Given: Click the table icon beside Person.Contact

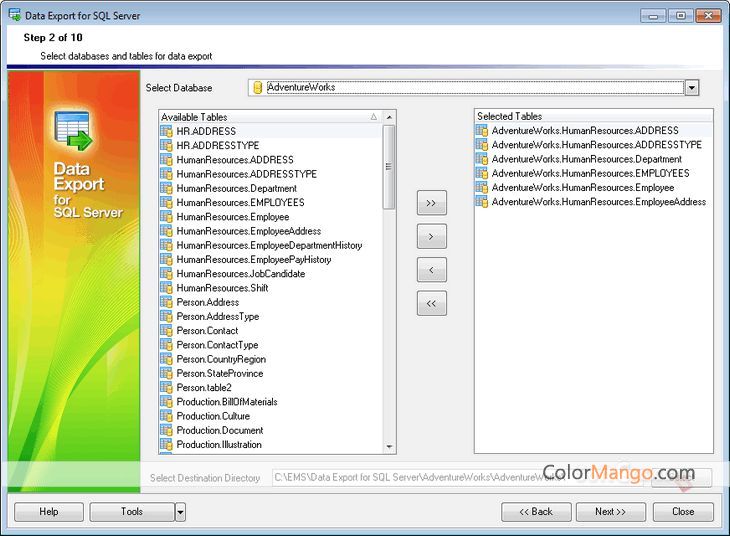Looking at the screenshot, I should coord(166,331).
